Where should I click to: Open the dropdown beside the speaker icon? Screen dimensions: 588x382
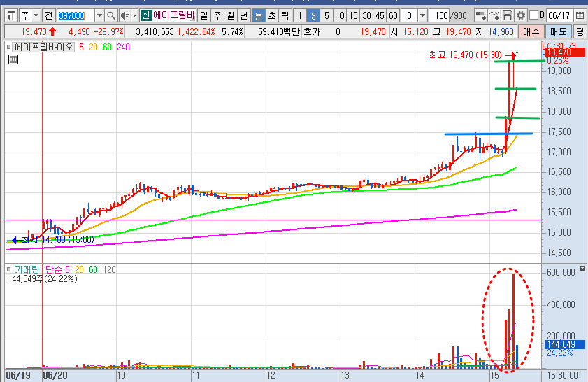click(134, 16)
